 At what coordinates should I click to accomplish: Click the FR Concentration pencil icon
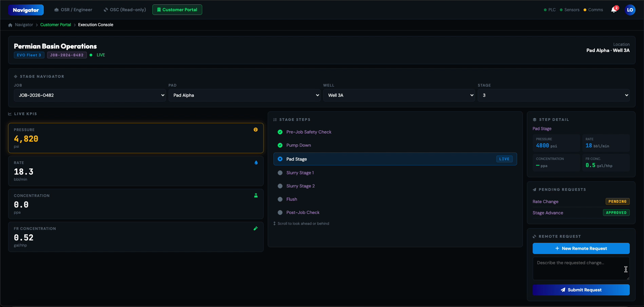tap(256, 229)
